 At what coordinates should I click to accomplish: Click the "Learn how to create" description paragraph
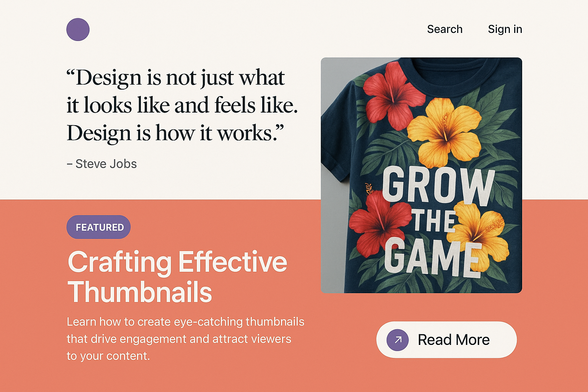click(185, 338)
